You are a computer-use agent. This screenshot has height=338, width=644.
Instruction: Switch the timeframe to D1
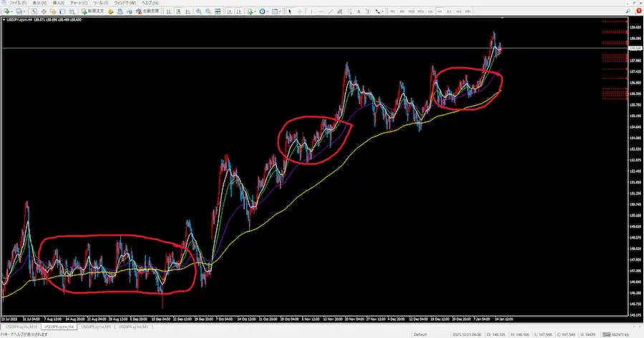pyautogui.click(x=449, y=12)
